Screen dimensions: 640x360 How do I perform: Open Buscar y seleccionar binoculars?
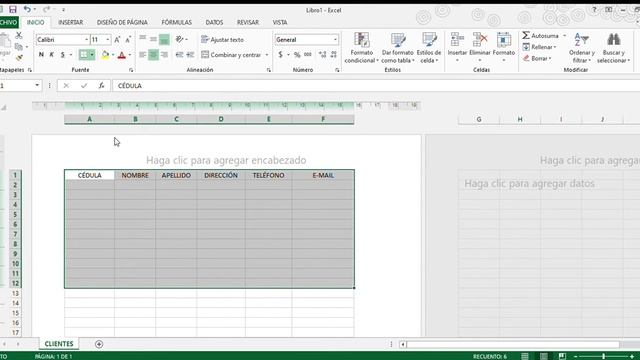pos(613,48)
